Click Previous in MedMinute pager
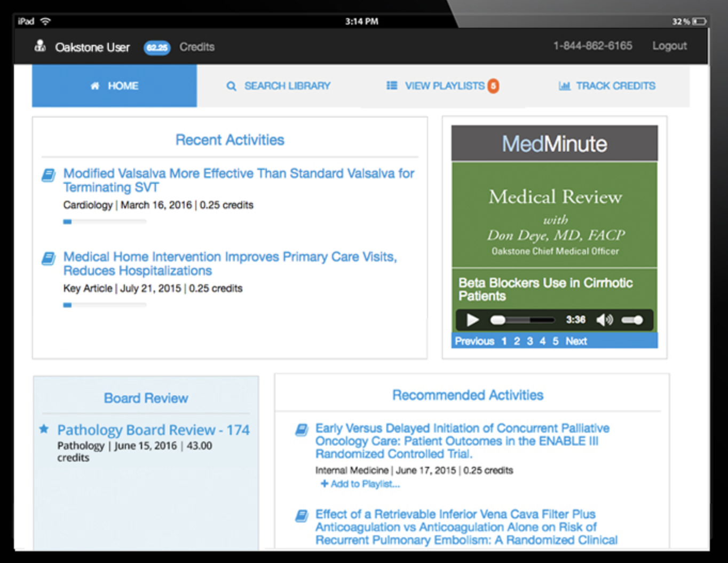This screenshot has height=563, width=728. (x=474, y=341)
